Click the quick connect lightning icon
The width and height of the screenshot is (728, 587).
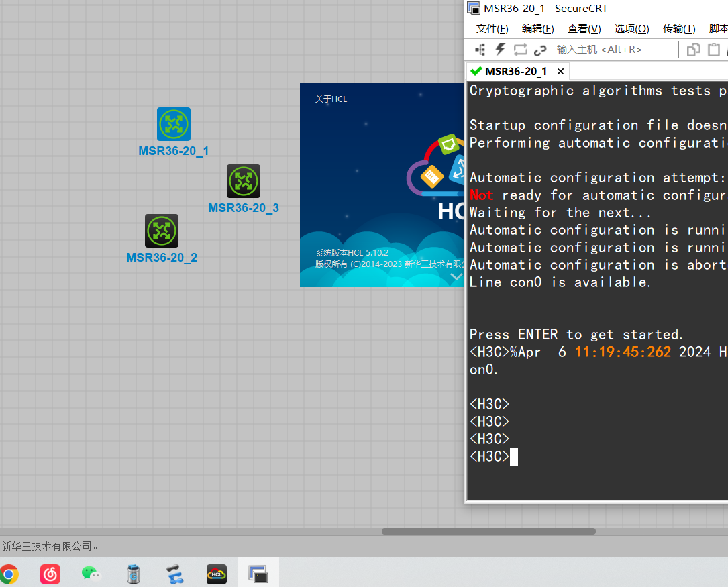point(500,49)
